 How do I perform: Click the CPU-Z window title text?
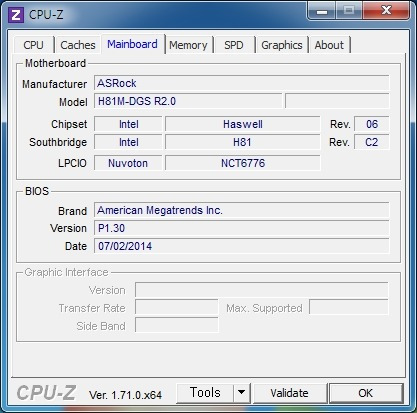[x=46, y=15]
